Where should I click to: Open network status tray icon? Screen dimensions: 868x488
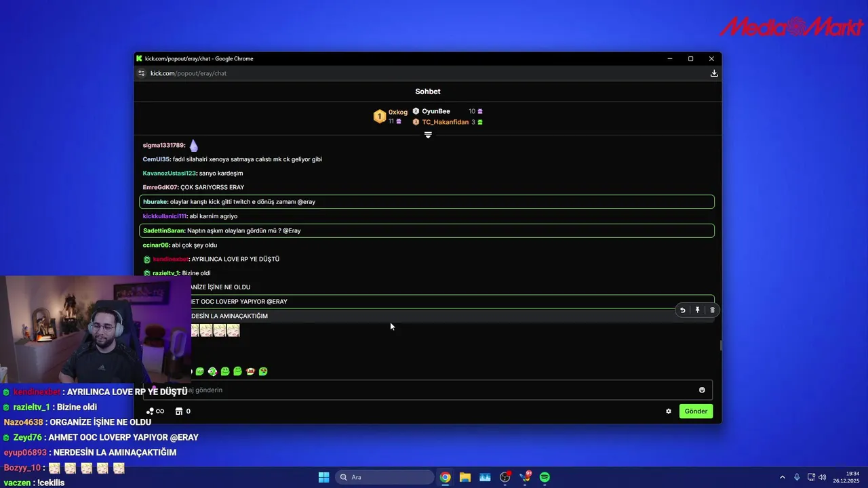coord(810,477)
